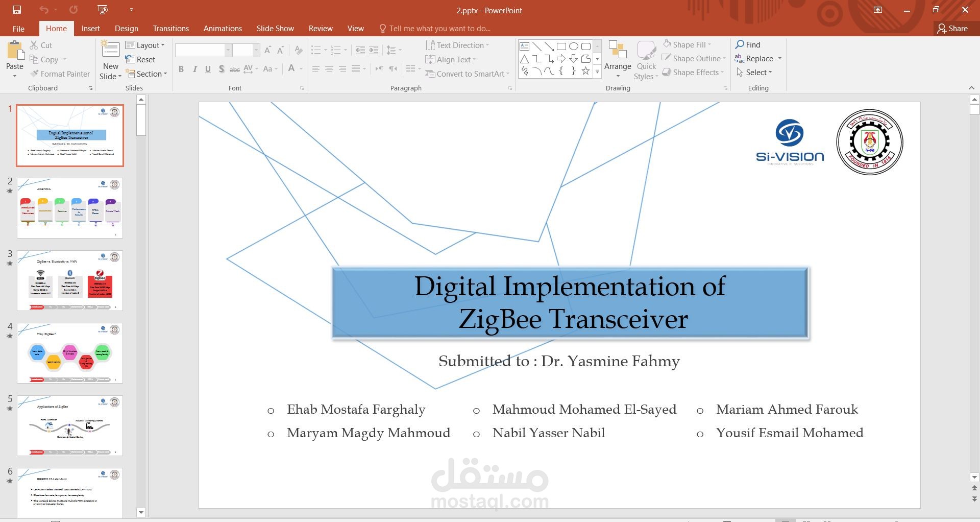Collapse the ribbon arrow
Viewport: 980px width, 522px height.
click(x=971, y=88)
